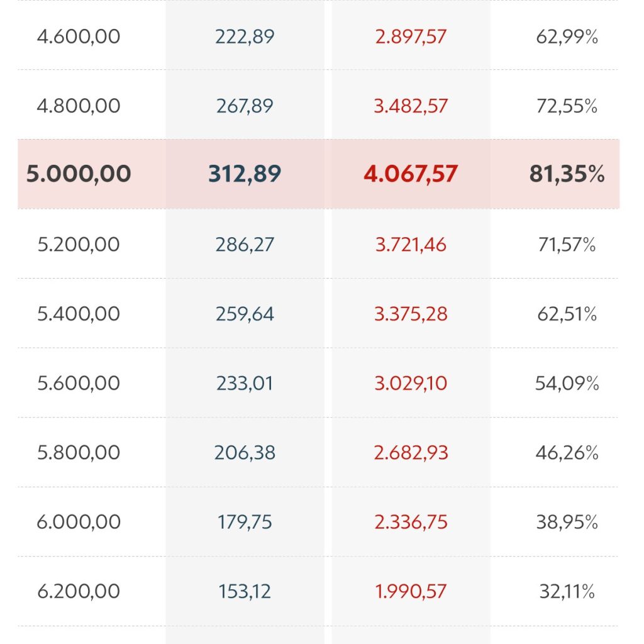Viewport: 644px width, 644px height.
Task: Click the bold red 4.067,57 value
Action: pyautogui.click(x=411, y=174)
